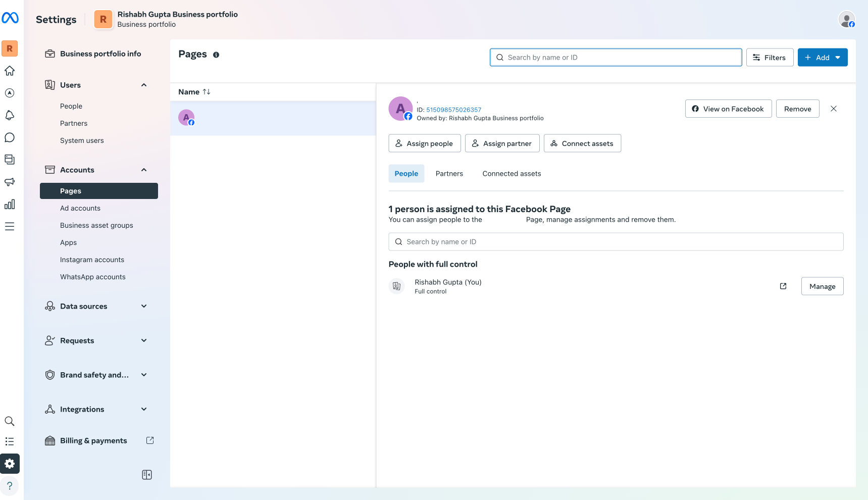Click 'People with full control' heading
The width and height of the screenshot is (868, 500).
(x=433, y=264)
